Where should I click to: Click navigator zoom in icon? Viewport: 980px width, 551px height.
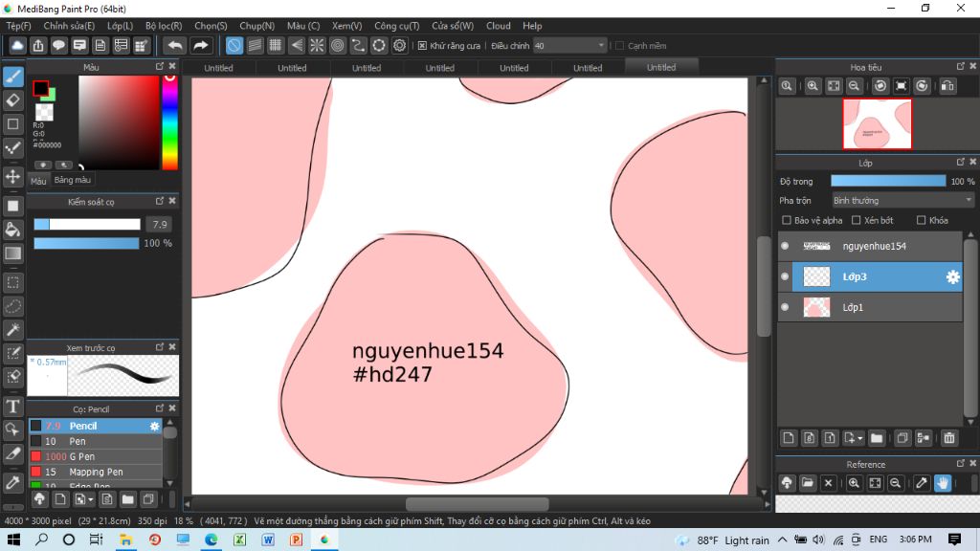coord(813,86)
